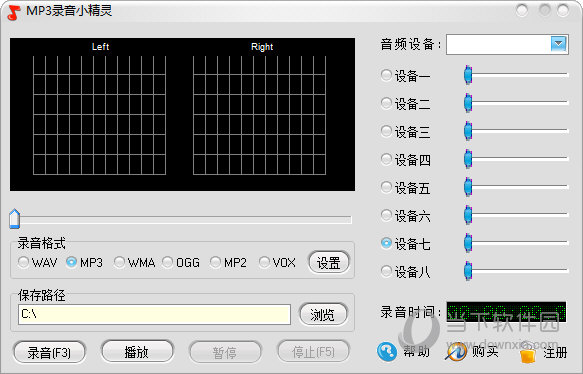The width and height of the screenshot is (583, 374).
Task: Select MP3 recording format
Action: [x=71, y=262]
